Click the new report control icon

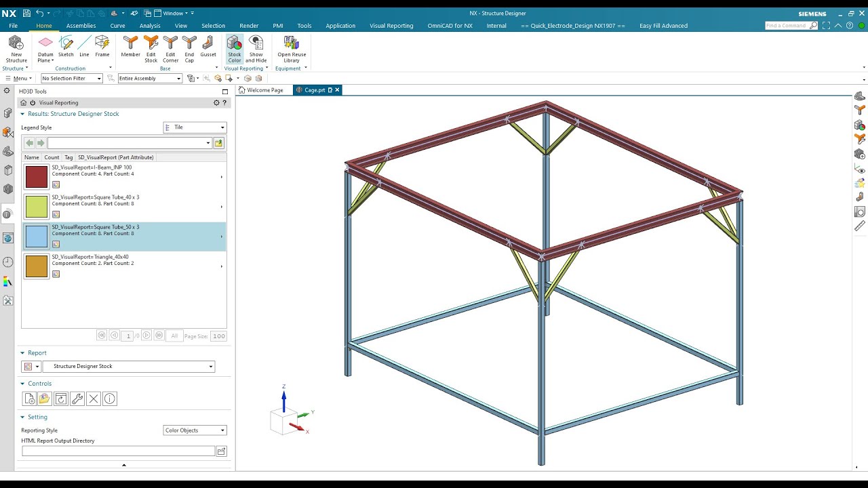(29, 399)
